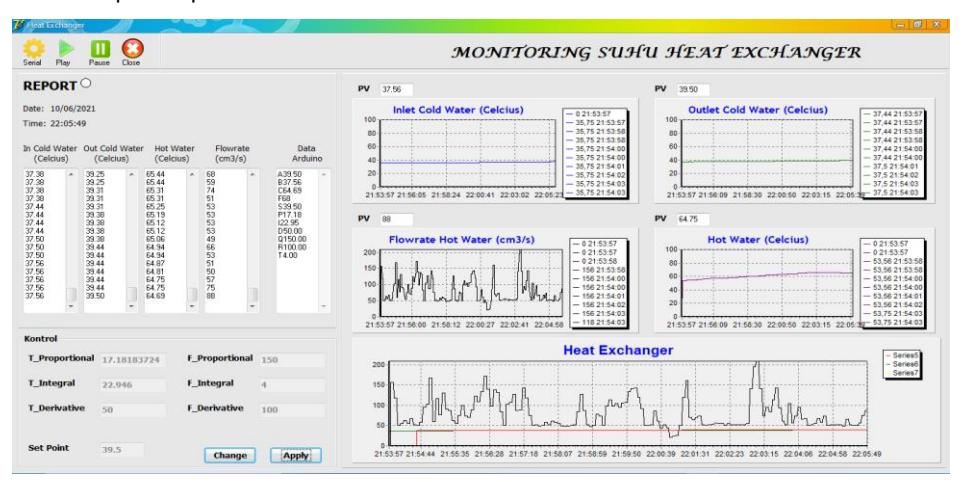Pause data logging with the Pause icon

point(100,48)
